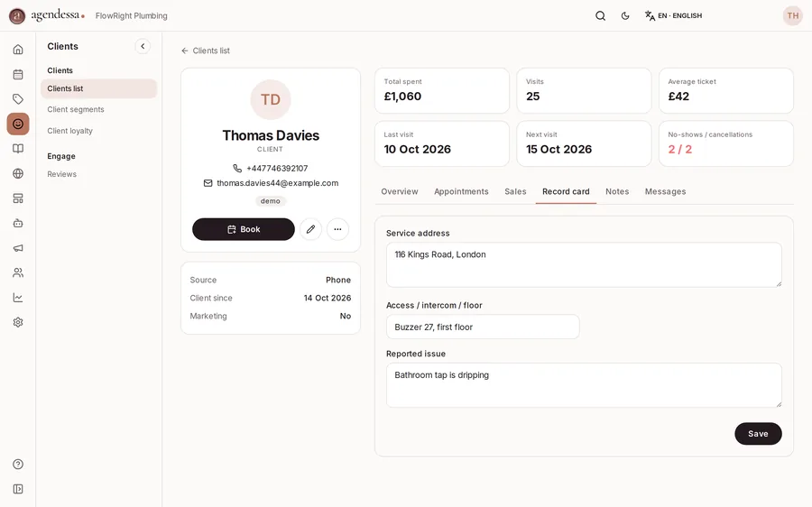Open Client segments in side menu
This screenshot has width=812, height=507.
[76, 109]
